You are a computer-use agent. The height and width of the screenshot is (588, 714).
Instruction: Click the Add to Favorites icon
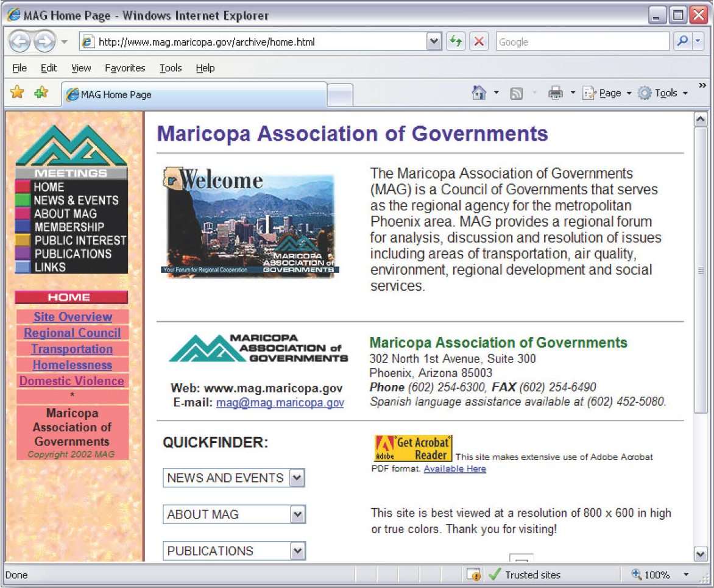pyautogui.click(x=41, y=93)
